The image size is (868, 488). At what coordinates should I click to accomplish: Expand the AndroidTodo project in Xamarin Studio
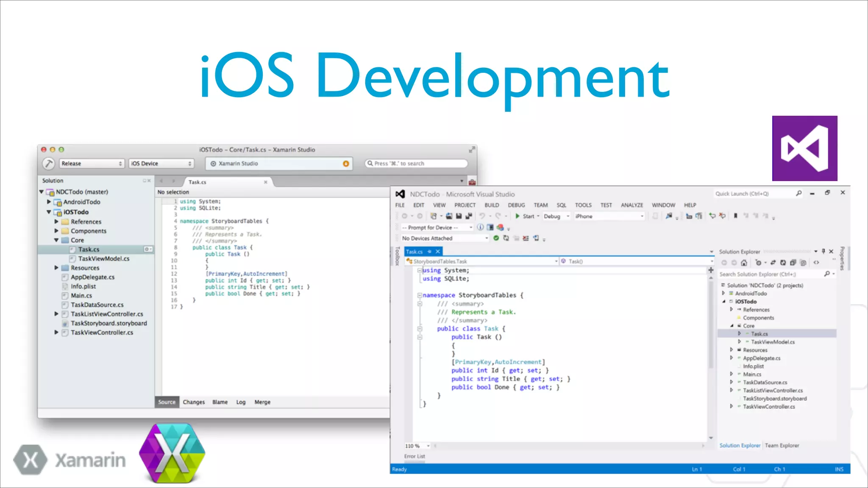click(x=49, y=202)
